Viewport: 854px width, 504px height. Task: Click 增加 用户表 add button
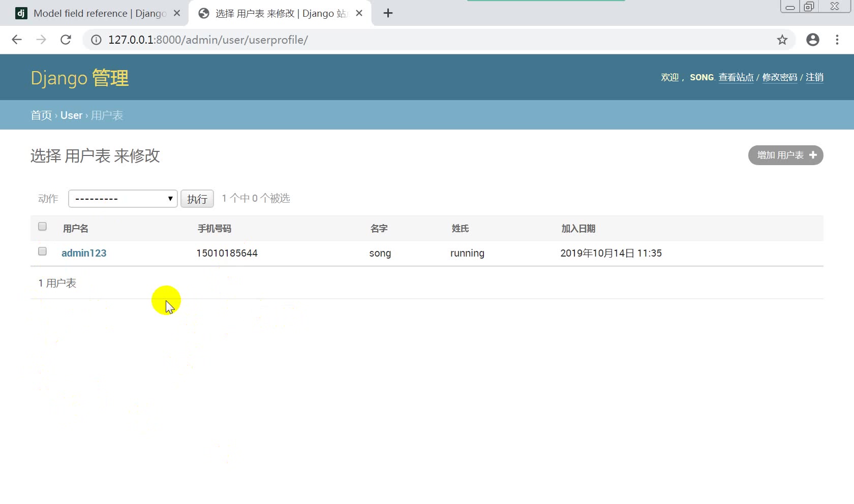785,155
